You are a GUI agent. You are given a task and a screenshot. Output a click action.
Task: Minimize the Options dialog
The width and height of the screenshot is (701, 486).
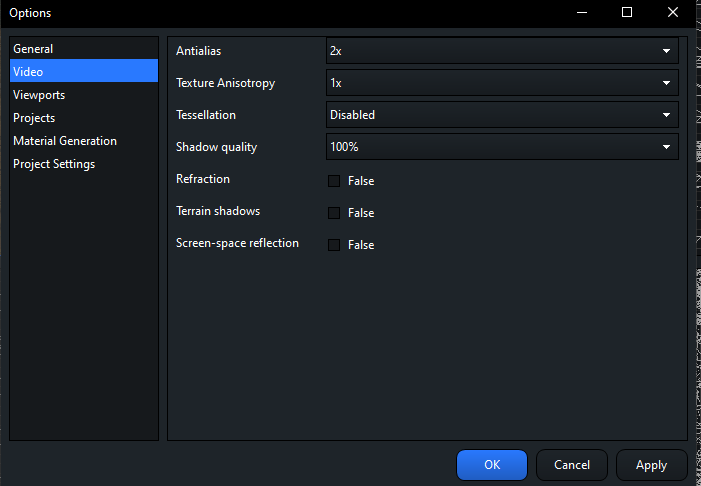[x=581, y=13]
